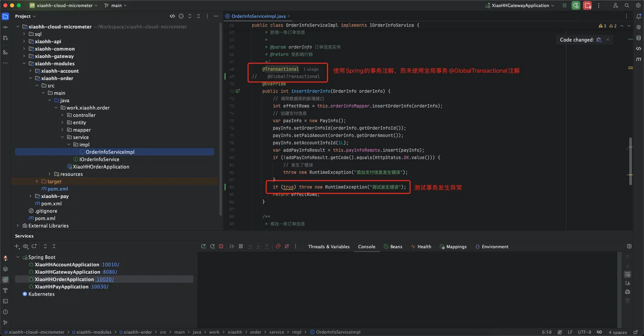Open the main branch dropdown
The height and width of the screenshot is (336, 644).
pos(115,6)
